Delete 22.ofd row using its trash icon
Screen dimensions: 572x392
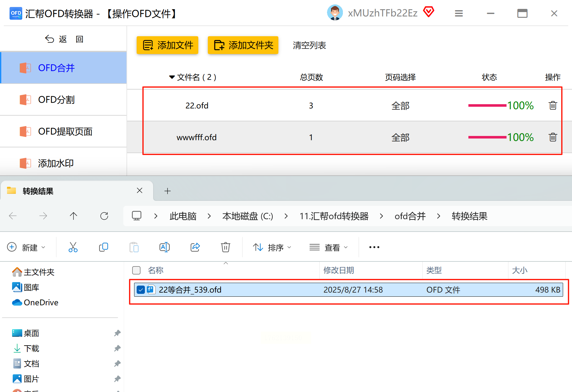[x=553, y=105]
